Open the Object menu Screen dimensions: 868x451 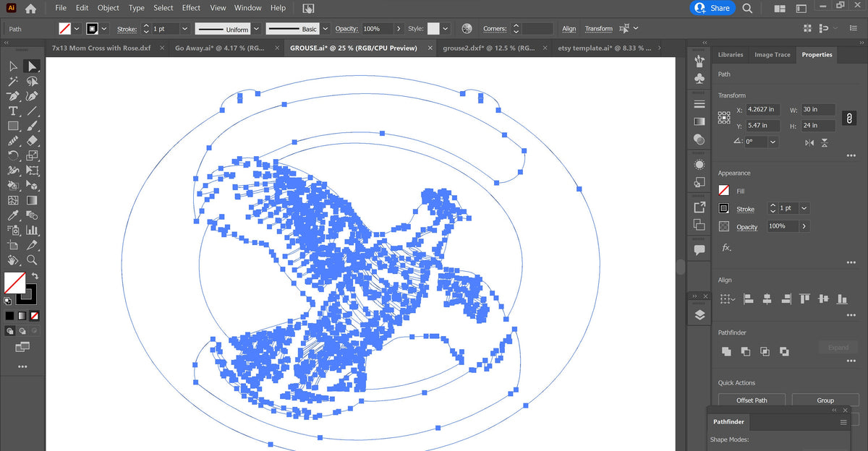(109, 8)
